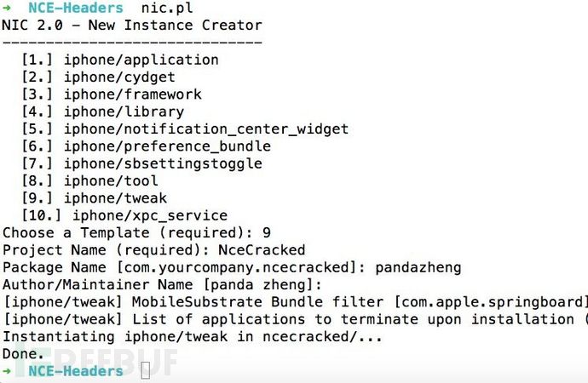Click the iphone/xpc_service entry
This screenshot has width=588, height=383.
(x=124, y=215)
